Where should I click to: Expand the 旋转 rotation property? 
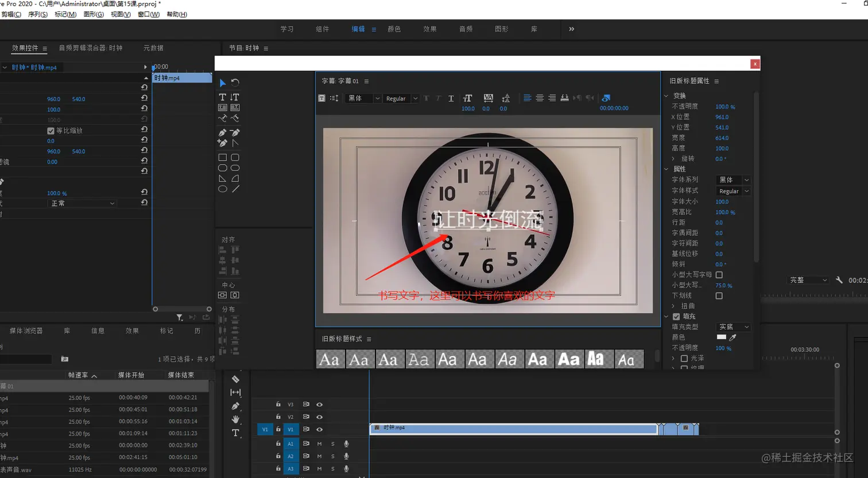tap(673, 158)
